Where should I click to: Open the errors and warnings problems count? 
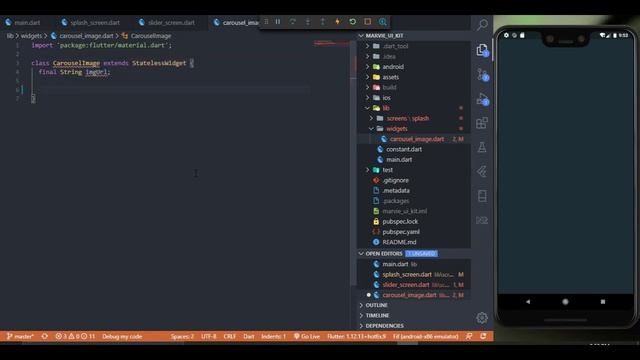(75, 336)
